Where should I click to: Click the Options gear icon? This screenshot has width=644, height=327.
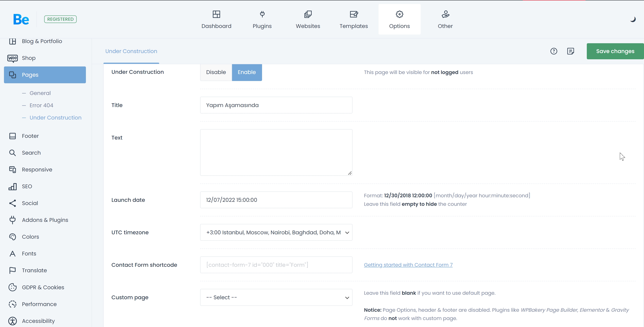(x=400, y=14)
